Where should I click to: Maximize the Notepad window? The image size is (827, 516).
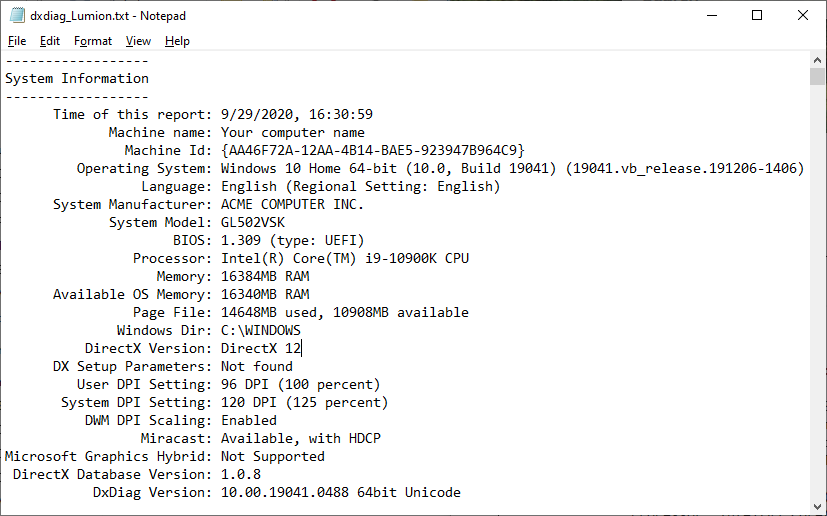click(x=757, y=16)
